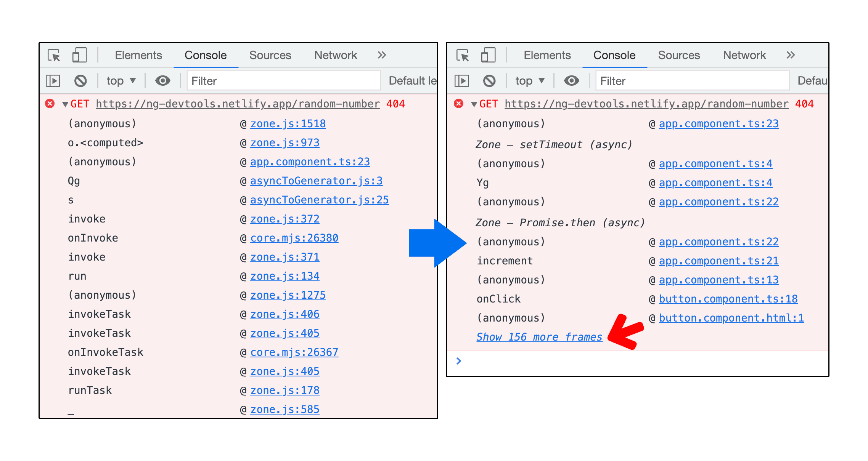Click the play/resume script execution icon

point(54,80)
